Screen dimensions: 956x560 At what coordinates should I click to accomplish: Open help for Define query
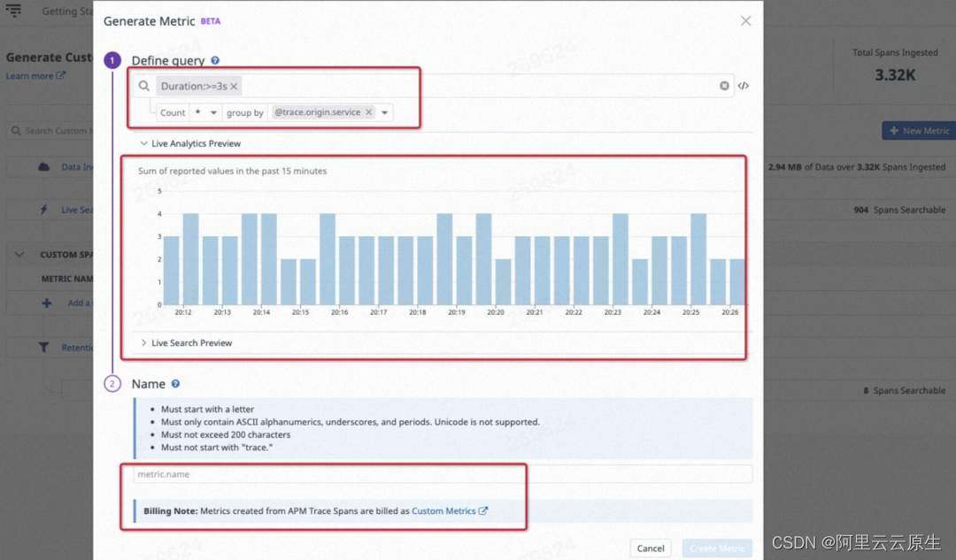pos(215,60)
